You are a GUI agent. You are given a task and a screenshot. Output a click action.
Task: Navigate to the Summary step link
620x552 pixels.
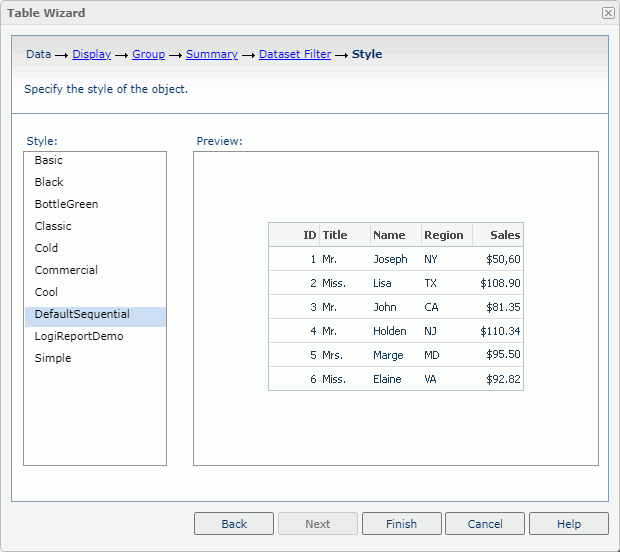point(211,54)
